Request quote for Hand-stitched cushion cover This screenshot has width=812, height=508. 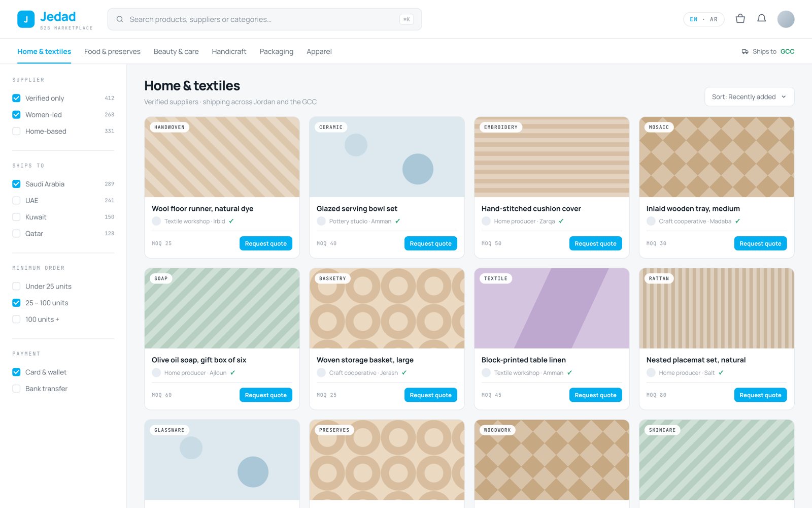[596, 243]
